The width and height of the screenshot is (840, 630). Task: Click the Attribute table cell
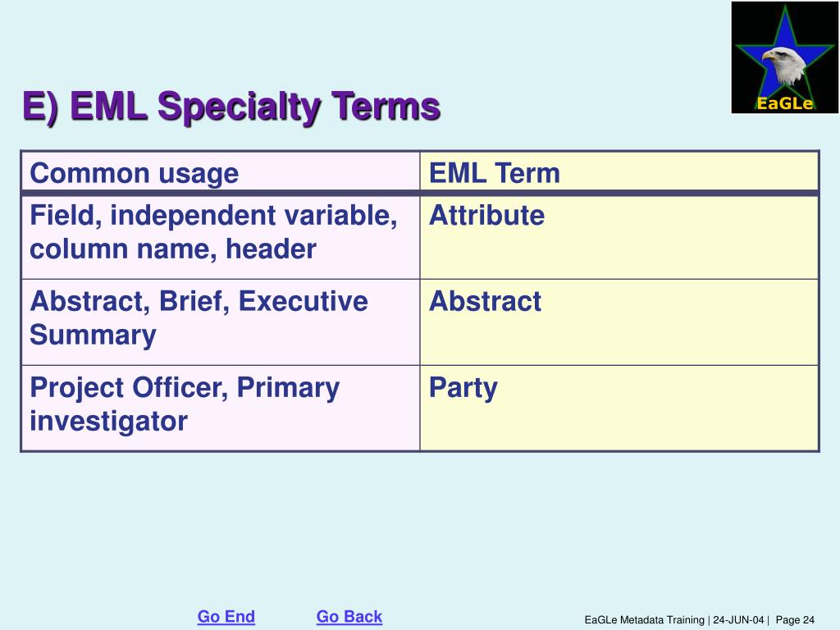(619, 237)
